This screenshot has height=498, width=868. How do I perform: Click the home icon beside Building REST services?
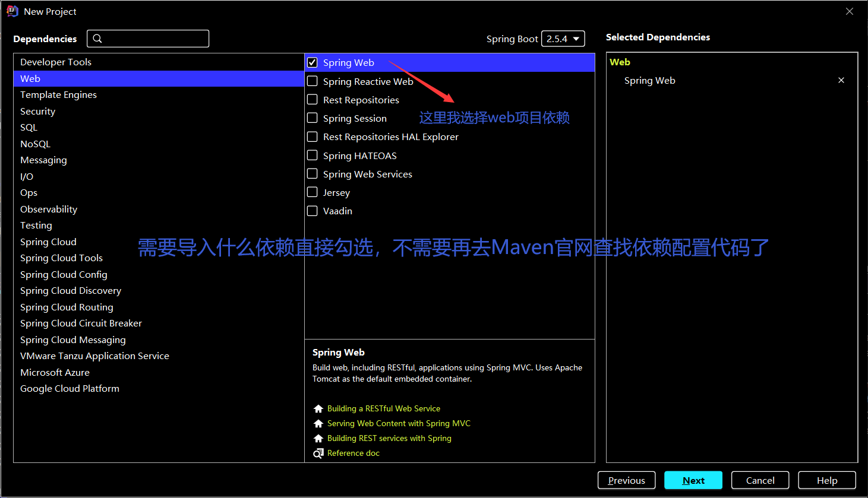point(318,439)
